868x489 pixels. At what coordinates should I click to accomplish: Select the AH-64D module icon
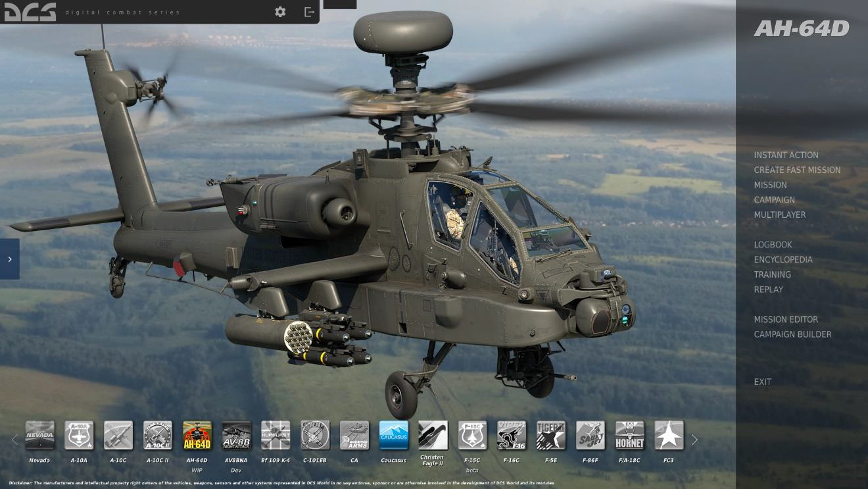198,436
